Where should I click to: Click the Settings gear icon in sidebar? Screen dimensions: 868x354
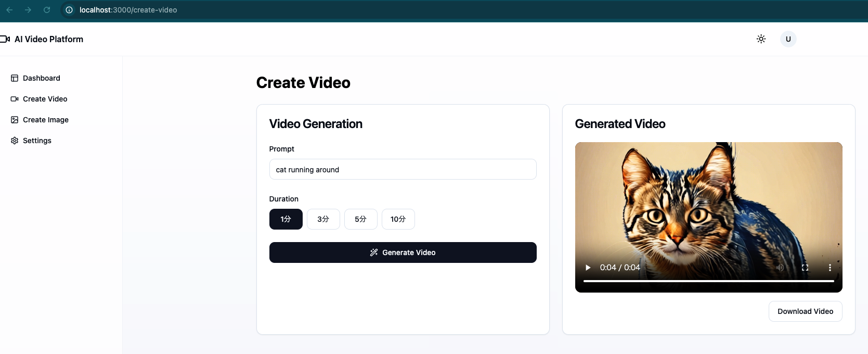(15, 141)
